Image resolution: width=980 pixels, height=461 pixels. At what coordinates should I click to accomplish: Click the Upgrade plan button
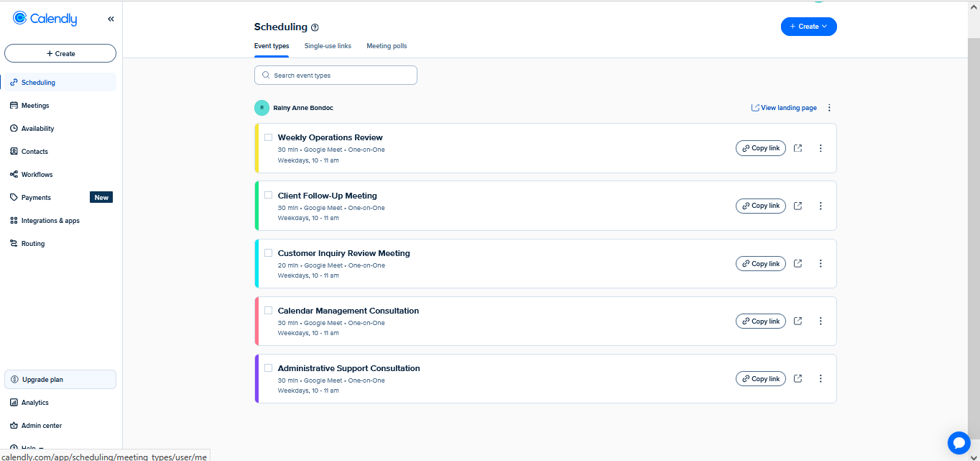pos(60,379)
